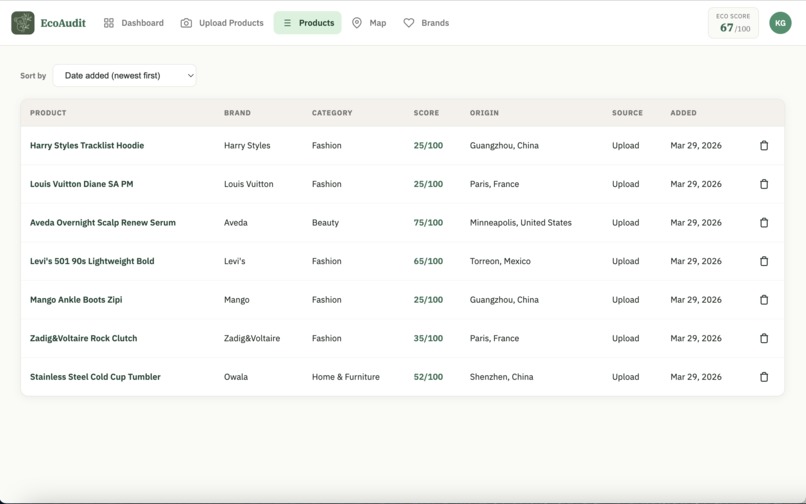The width and height of the screenshot is (806, 504).
Task: Delete Aveda Overnight Scalp Renew Serum row
Action: (x=764, y=223)
